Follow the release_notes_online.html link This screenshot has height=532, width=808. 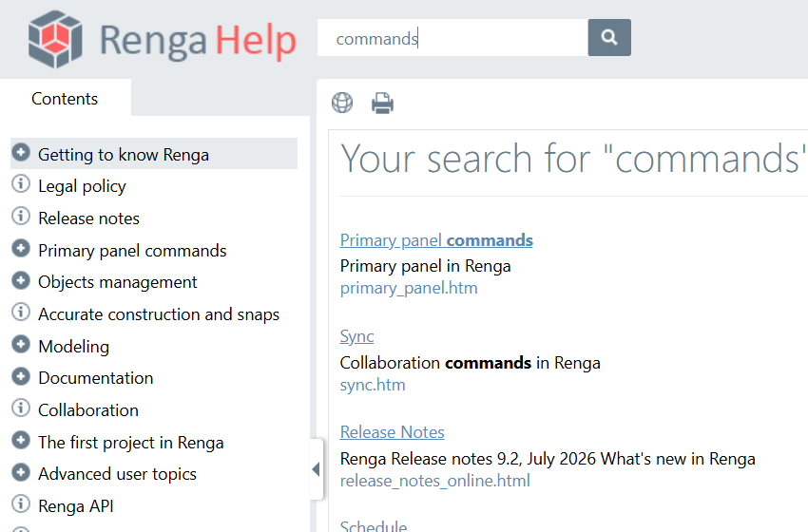point(435,481)
